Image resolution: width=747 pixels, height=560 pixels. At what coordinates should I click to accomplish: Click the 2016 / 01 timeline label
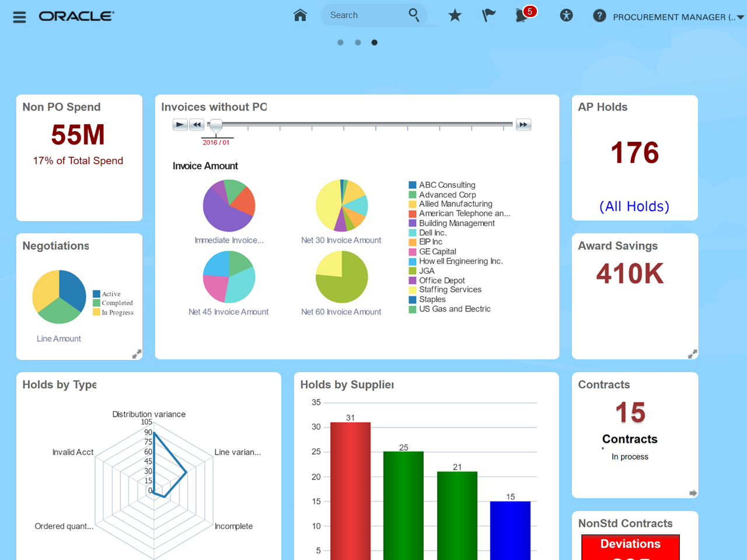click(216, 142)
